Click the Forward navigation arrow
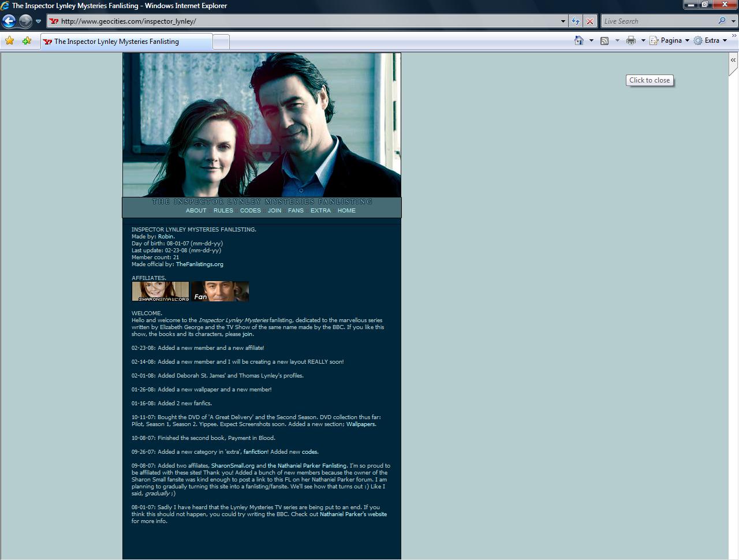 [x=25, y=21]
